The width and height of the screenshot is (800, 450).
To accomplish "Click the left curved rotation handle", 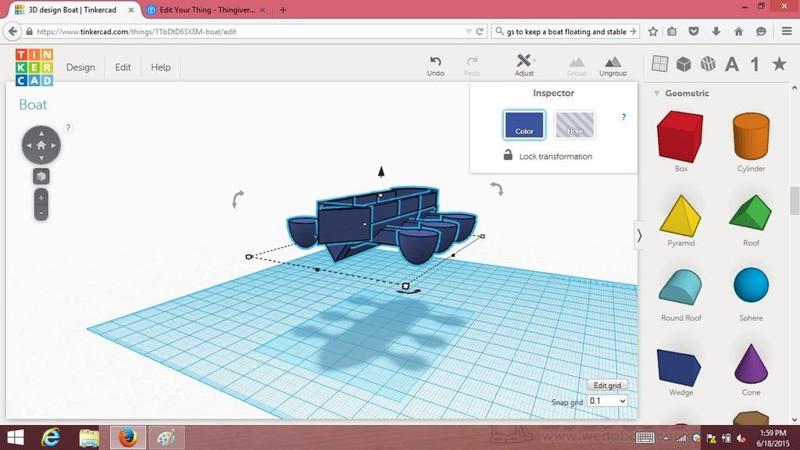I will [238, 198].
